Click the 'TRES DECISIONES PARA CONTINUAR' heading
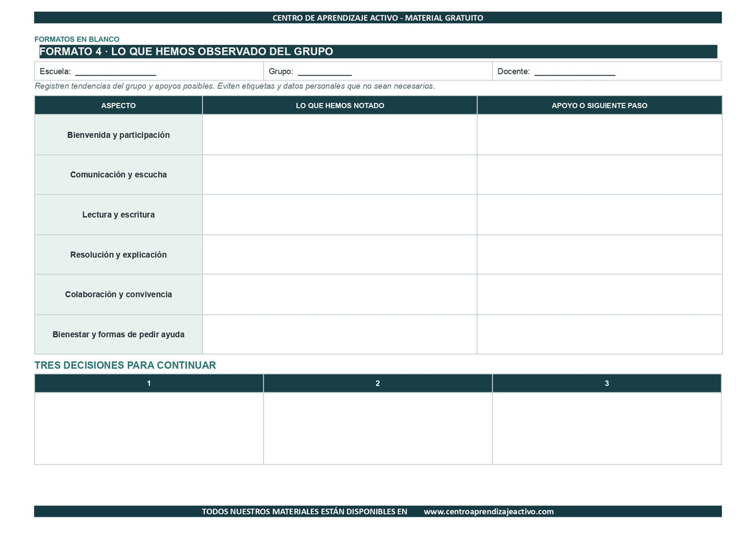Viewport: 756px width, 535px height. (x=125, y=365)
